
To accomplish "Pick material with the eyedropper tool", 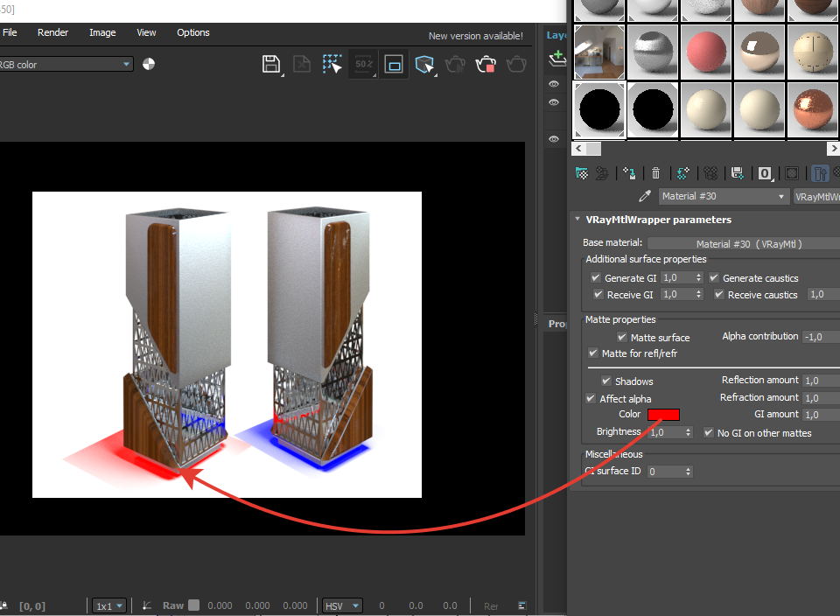I will point(646,197).
